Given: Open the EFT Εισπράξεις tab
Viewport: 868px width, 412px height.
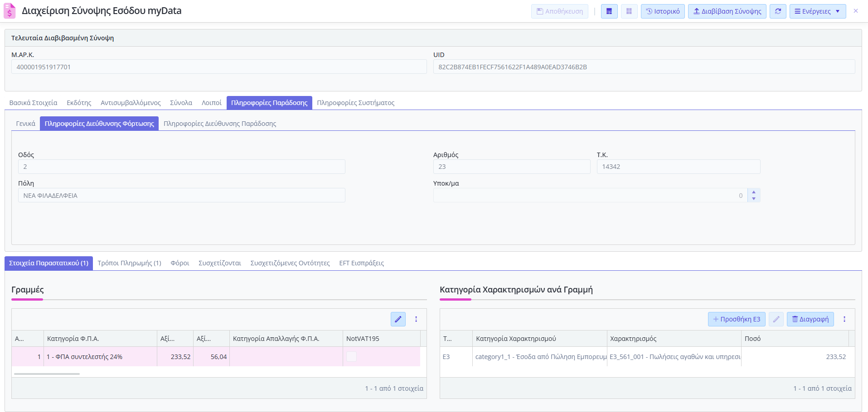Looking at the screenshot, I should coord(362,263).
